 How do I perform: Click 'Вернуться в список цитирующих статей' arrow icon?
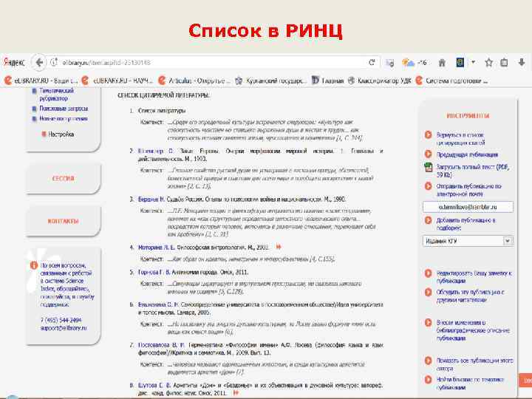point(428,135)
